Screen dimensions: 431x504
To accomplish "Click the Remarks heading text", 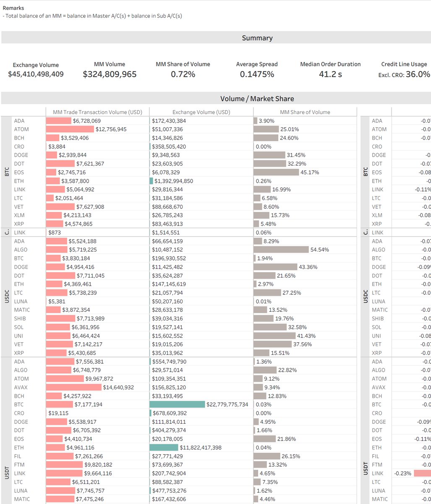I will tap(13, 8).
